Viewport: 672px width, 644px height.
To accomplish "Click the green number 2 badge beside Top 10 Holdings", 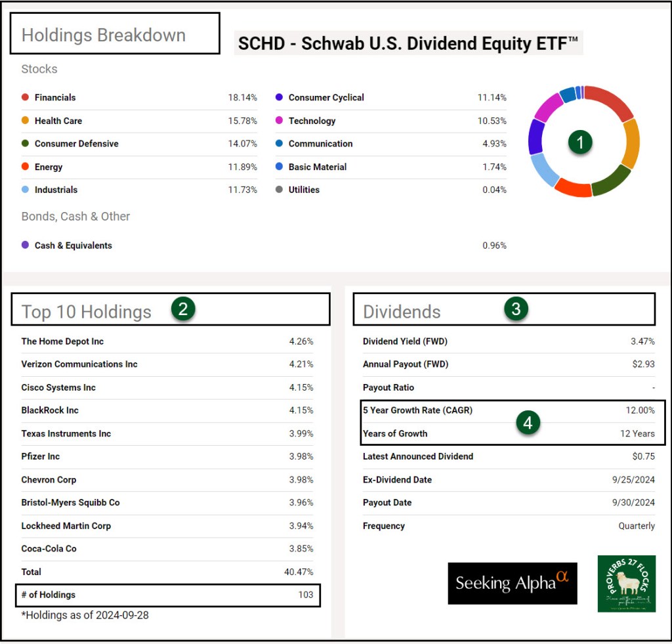I will click(183, 310).
